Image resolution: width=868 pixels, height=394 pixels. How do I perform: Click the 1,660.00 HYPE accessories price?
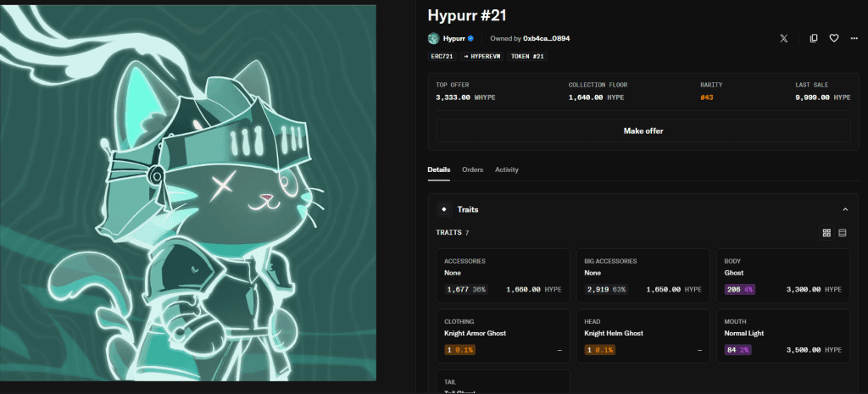(534, 290)
